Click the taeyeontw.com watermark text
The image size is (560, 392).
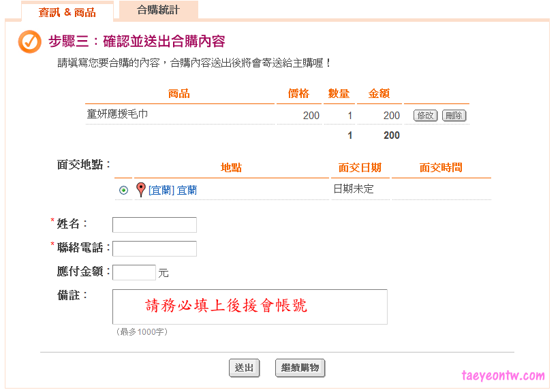(503, 376)
